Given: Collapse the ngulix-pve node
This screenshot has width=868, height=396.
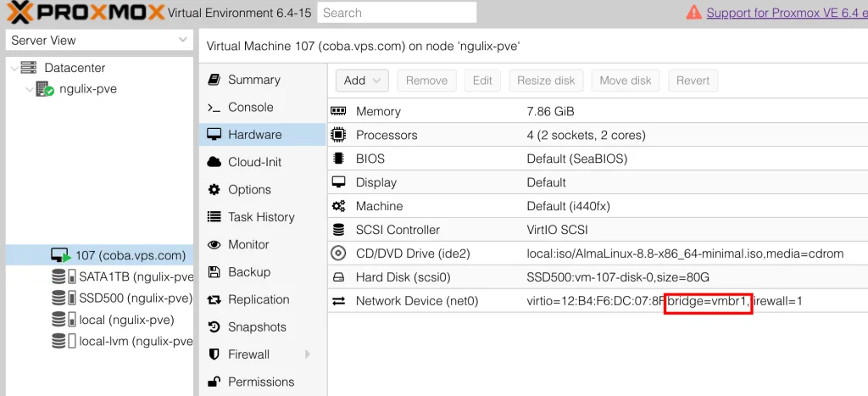Looking at the screenshot, I should (30, 89).
